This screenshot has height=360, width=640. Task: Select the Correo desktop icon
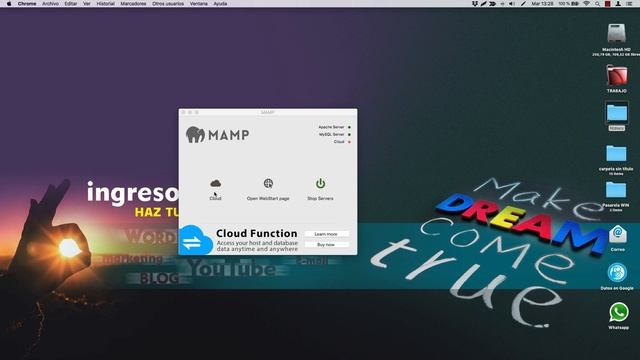[618, 234]
